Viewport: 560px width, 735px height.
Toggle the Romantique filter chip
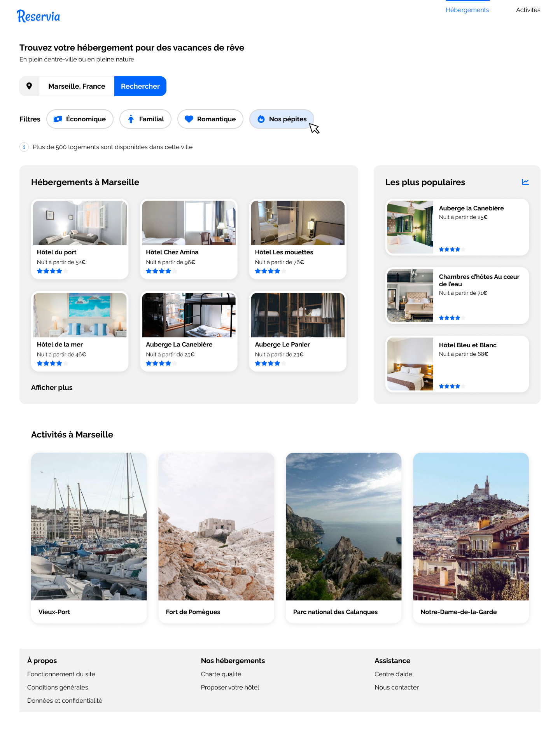210,119
